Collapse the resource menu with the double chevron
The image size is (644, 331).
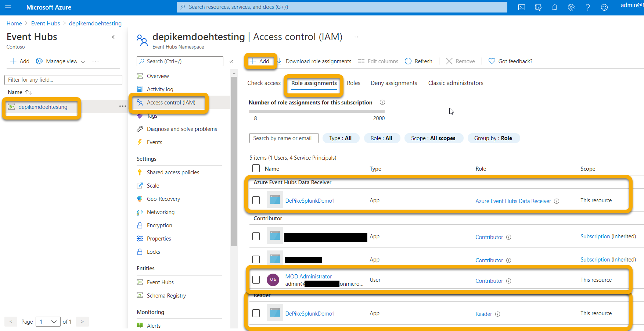[231, 61]
